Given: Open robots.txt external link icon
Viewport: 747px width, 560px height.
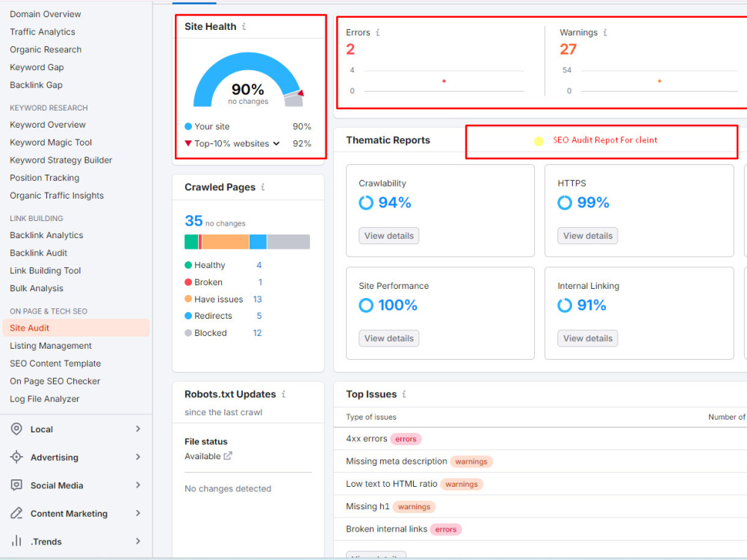Looking at the screenshot, I should click(228, 455).
